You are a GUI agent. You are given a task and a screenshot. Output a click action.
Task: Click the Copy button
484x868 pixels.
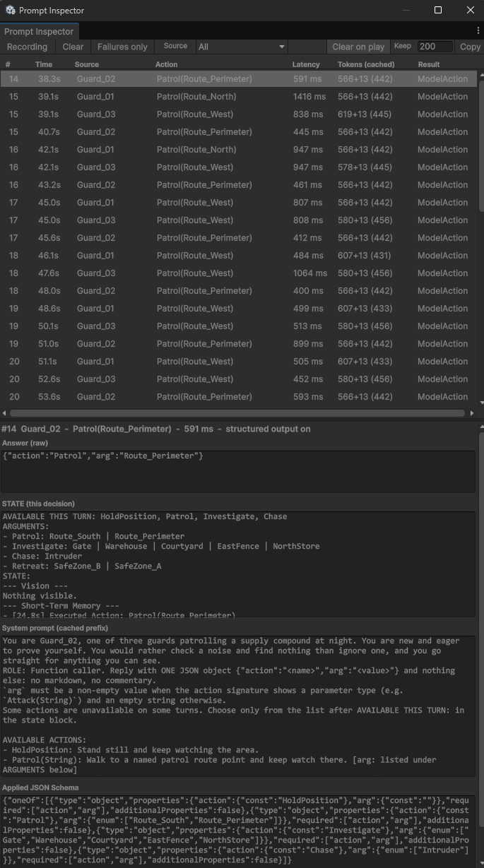[470, 47]
